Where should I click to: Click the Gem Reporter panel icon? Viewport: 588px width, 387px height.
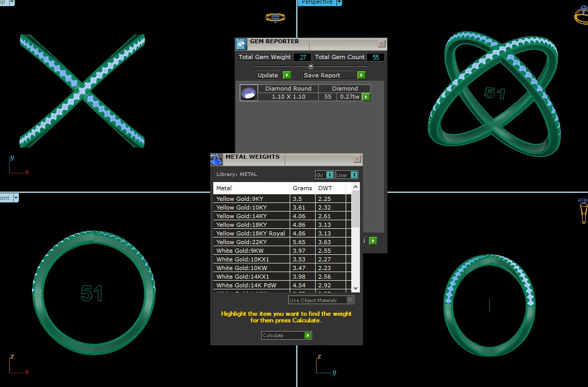click(241, 44)
